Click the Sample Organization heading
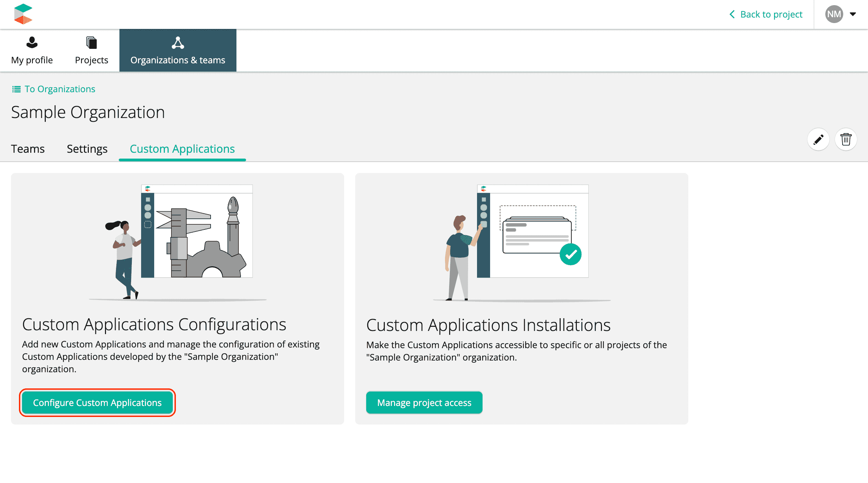 (x=88, y=112)
